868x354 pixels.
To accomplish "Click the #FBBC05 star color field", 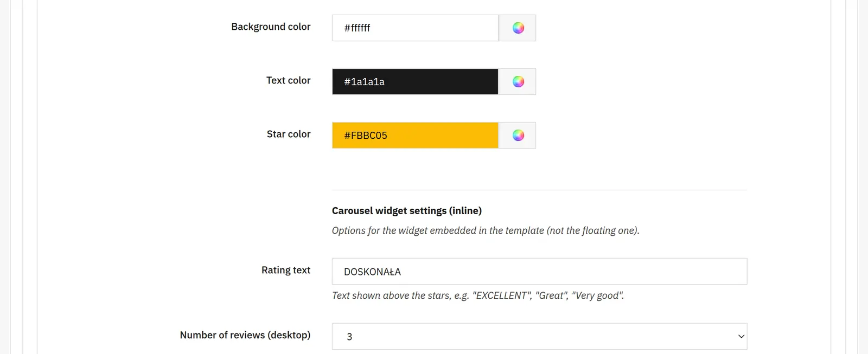I will click(x=415, y=135).
